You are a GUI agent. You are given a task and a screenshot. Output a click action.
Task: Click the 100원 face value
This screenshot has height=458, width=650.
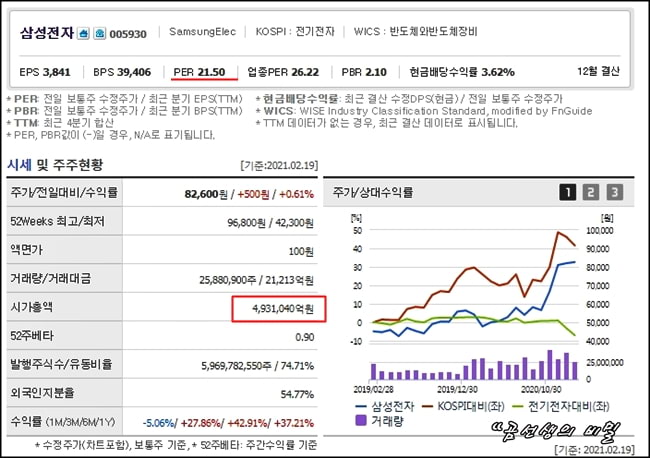301,252
